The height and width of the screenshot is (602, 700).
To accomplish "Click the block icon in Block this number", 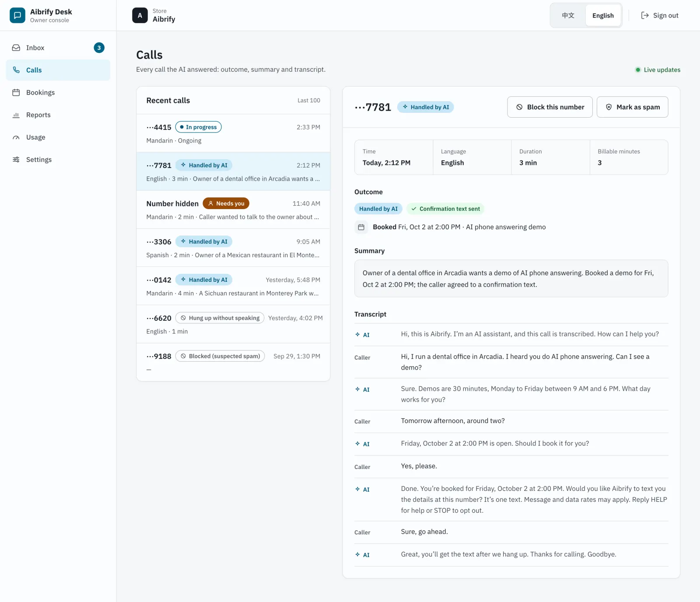I will pos(519,107).
